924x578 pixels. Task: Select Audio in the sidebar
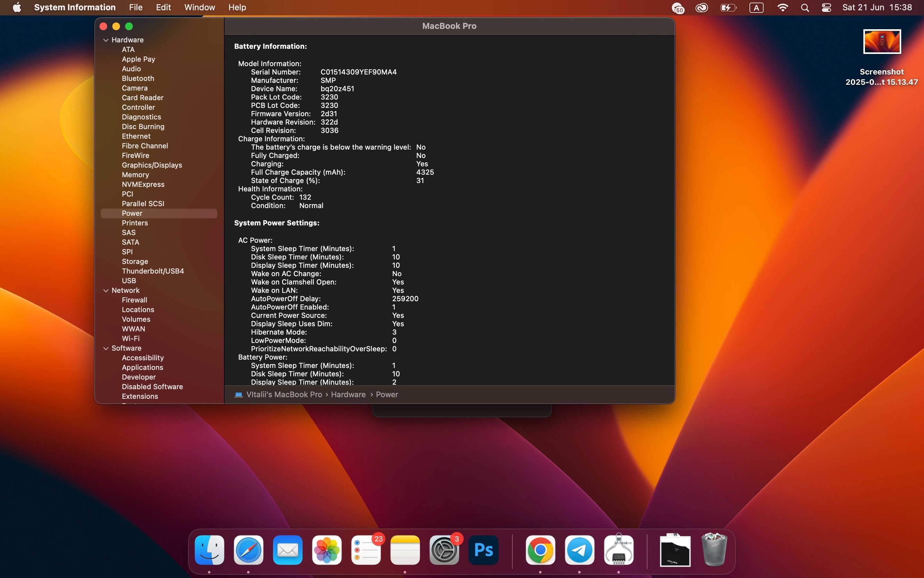click(131, 69)
